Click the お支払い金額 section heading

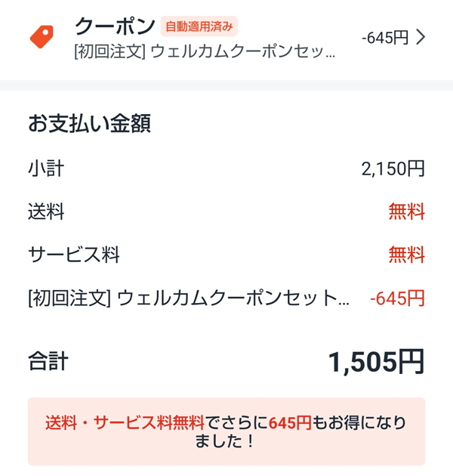pyautogui.click(x=89, y=123)
